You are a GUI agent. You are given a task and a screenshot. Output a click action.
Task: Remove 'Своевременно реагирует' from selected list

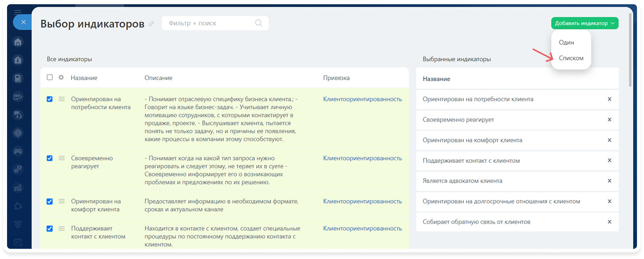[610, 119]
